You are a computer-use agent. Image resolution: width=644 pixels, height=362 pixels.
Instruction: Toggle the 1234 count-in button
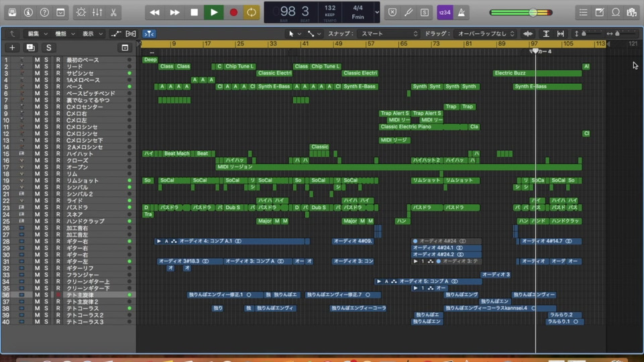[x=445, y=12]
